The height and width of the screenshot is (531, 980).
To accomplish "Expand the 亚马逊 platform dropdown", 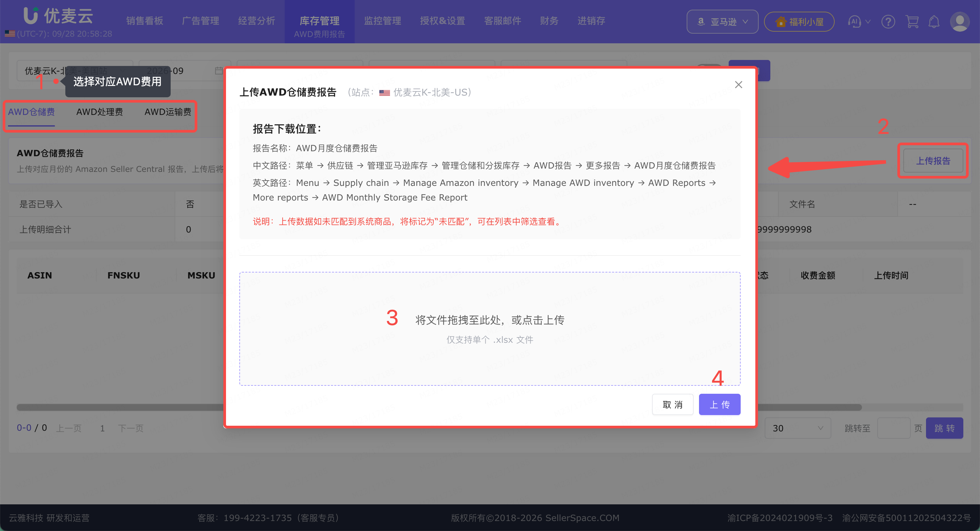I will [x=722, y=22].
